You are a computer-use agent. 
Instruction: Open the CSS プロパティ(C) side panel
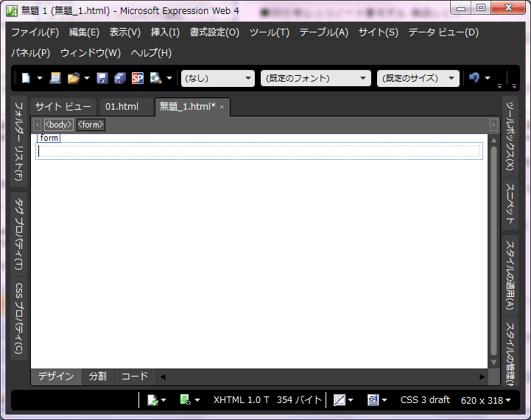pyautogui.click(x=19, y=318)
